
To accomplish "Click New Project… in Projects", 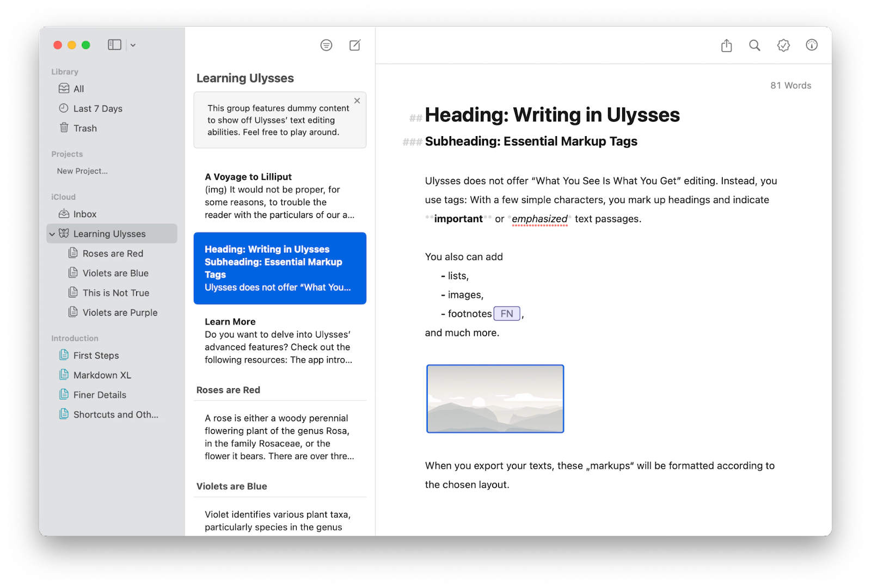I will click(x=82, y=171).
